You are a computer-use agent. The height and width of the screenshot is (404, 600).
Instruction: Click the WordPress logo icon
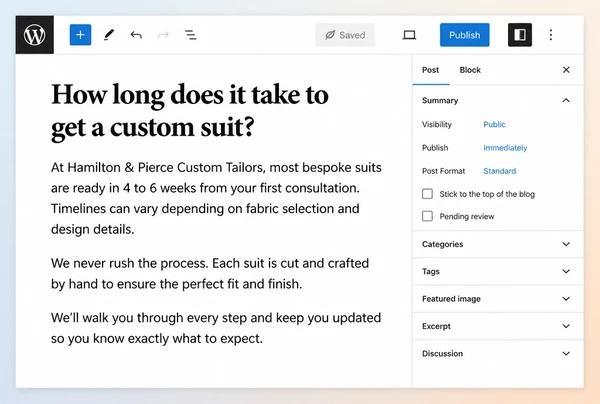[34, 35]
